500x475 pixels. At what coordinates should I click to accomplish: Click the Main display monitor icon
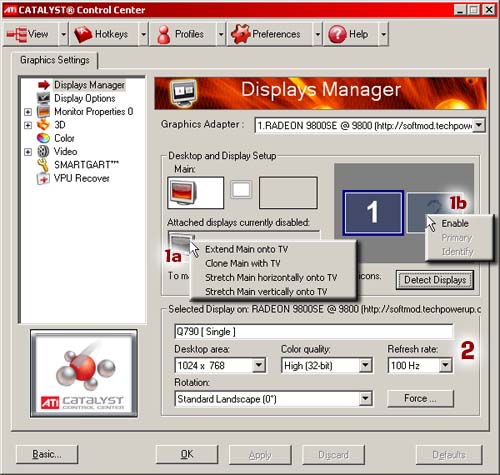tap(183, 193)
